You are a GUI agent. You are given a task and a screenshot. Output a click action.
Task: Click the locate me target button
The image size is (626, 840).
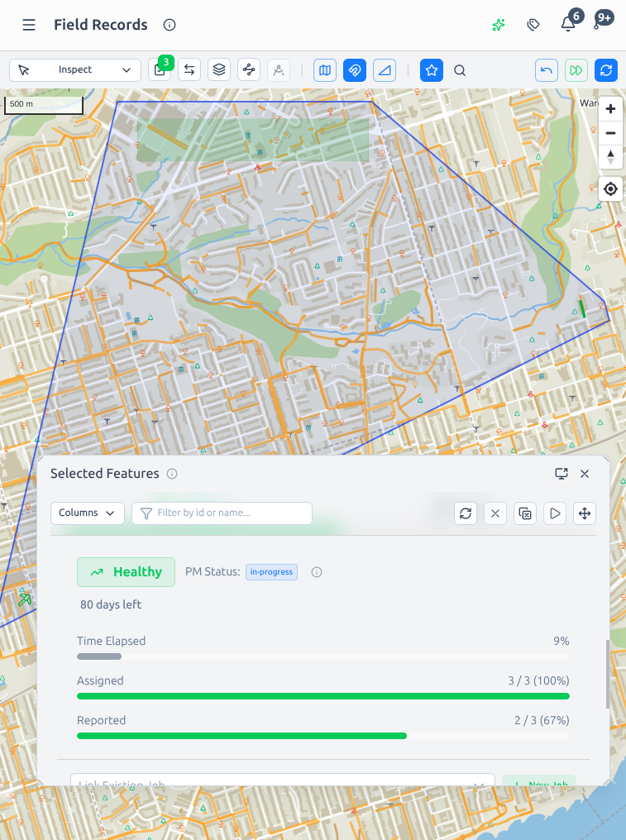tap(610, 189)
